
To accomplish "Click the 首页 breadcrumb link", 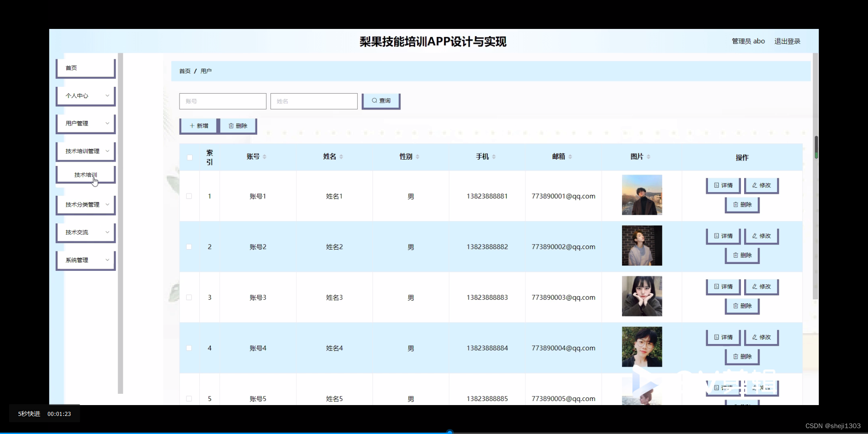I will [184, 71].
